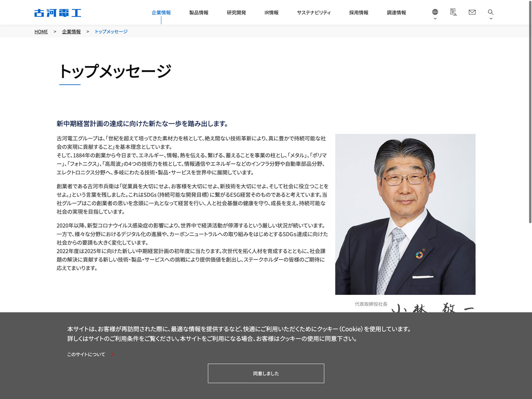The image size is (532, 399).
Task: Open the 製品情報 navigation menu
Action: pos(199,13)
